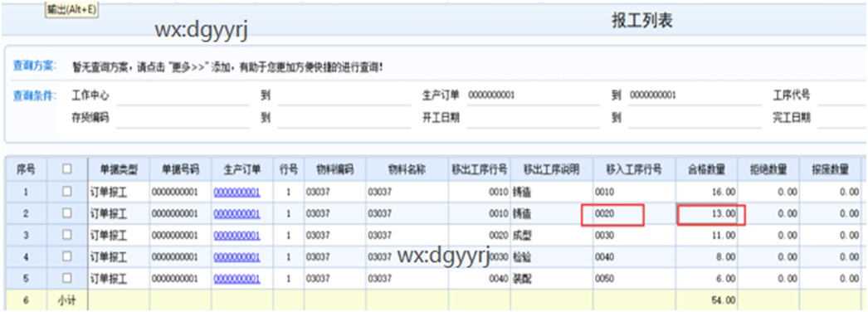
Task: Click the 存货编码 start input field
Action: tap(183, 118)
